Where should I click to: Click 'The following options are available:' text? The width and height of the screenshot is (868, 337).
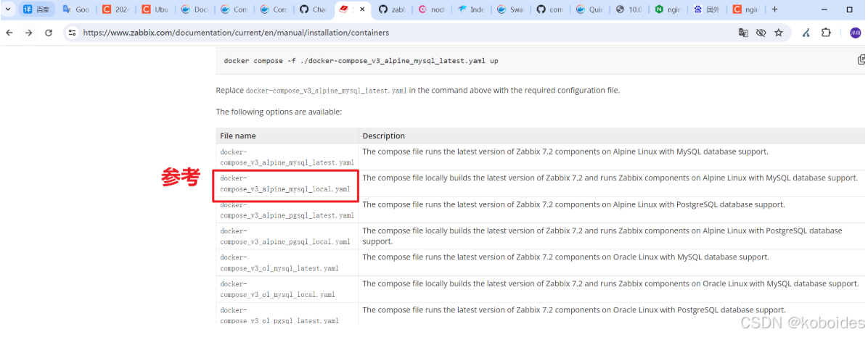click(279, 112)
